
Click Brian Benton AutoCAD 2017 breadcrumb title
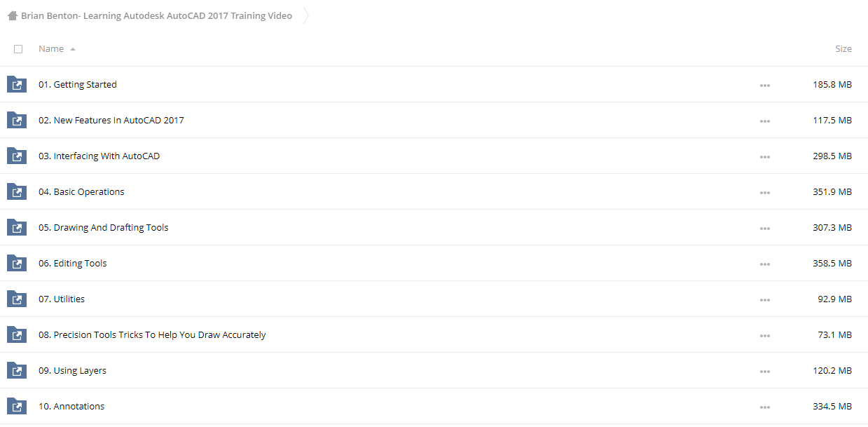click(157, 15)
